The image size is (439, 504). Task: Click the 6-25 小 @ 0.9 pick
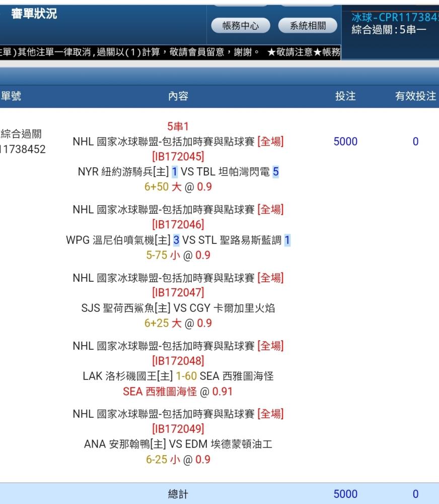click(x=178, y=459)
